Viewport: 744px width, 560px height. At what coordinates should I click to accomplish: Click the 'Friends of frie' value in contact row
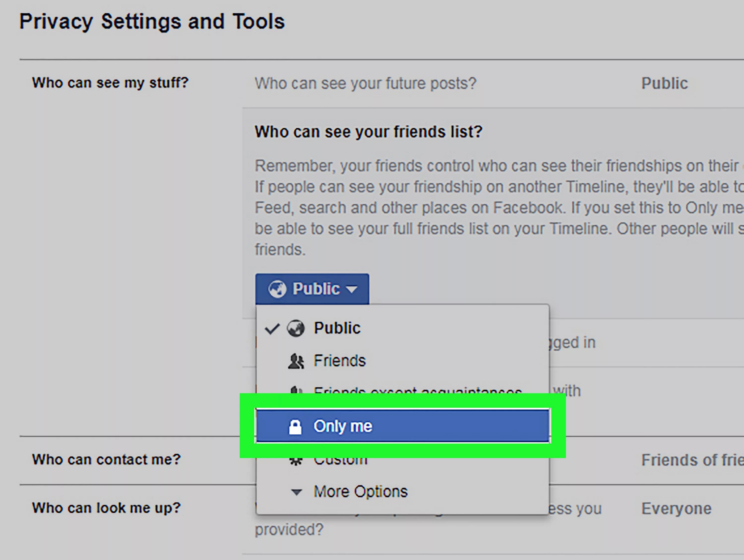692,460
